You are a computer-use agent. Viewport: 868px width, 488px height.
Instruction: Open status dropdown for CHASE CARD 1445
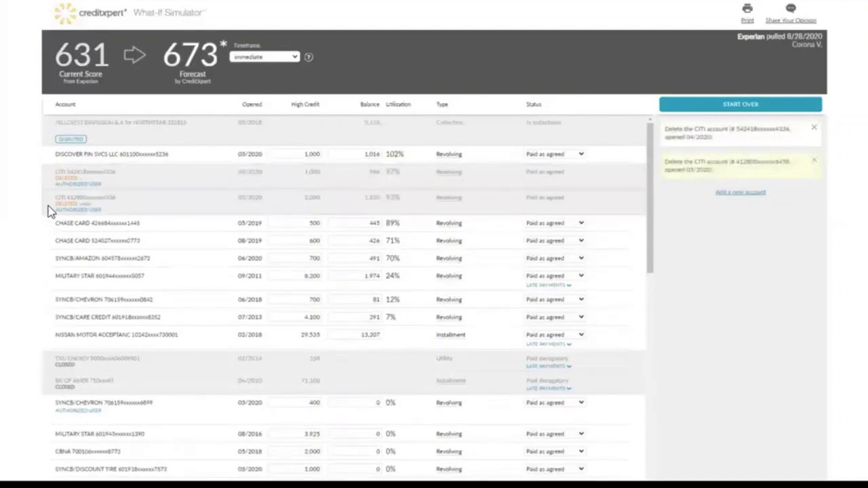click(555, 223)
